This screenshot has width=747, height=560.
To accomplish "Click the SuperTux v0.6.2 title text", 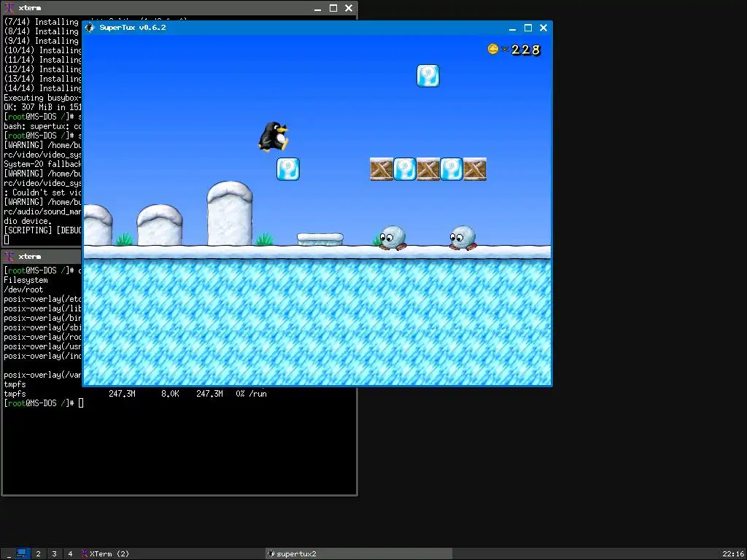I will click(133, 28).
